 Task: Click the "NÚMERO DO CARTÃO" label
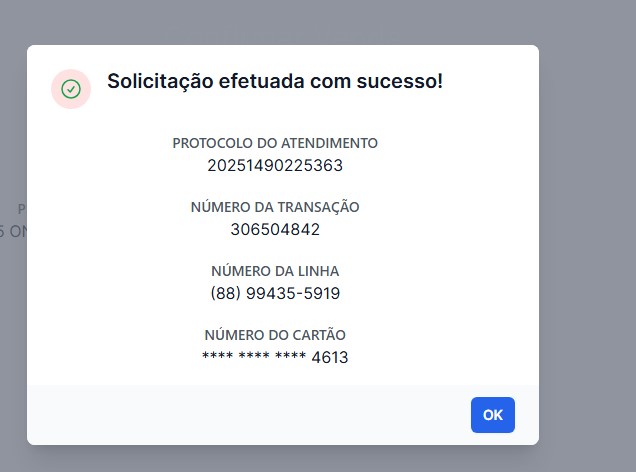point(275,335)
